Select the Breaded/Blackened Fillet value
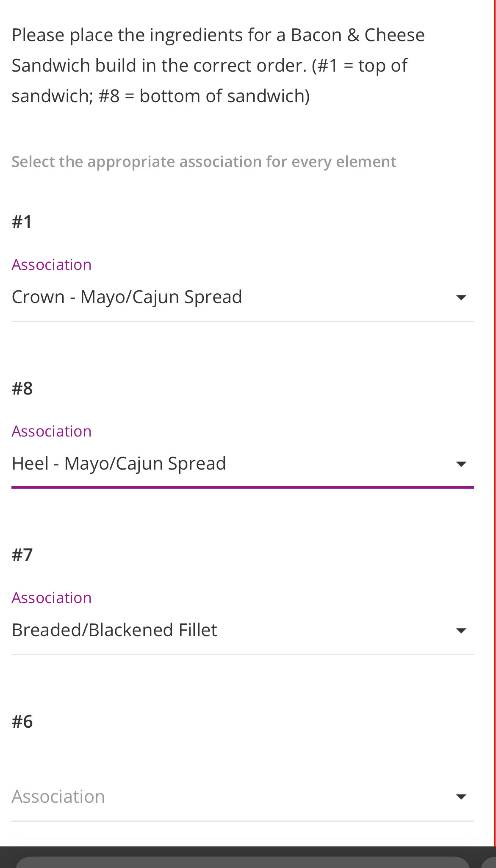Screen dimensions: 496x868 coord(114,630)
